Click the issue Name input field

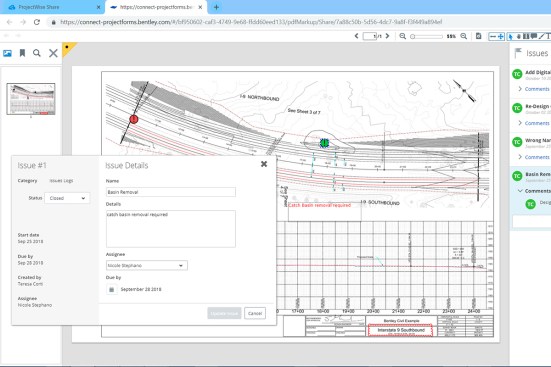click(x=171, y=192)
